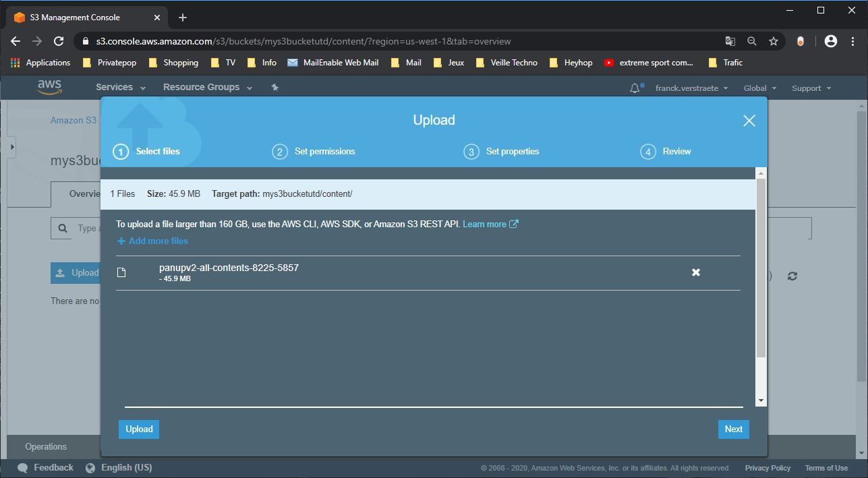Click the translate page icon
Screen dimensions: 868x478
730,41
